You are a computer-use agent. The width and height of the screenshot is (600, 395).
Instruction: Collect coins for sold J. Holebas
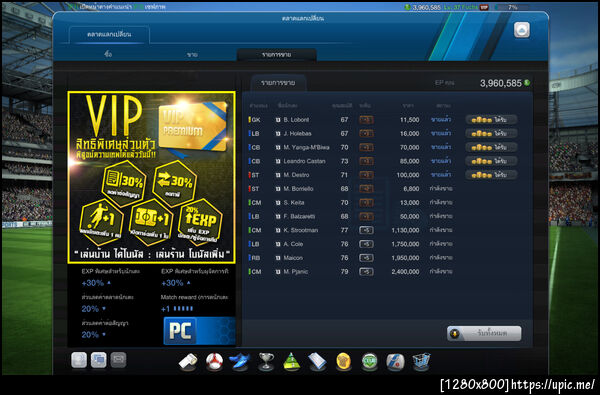click(x=491, y=134)
